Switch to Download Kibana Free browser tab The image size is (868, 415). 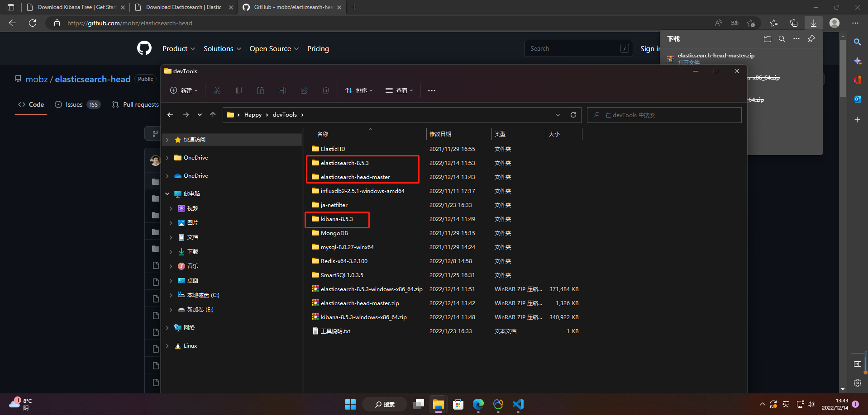click(x=77, y=7)
